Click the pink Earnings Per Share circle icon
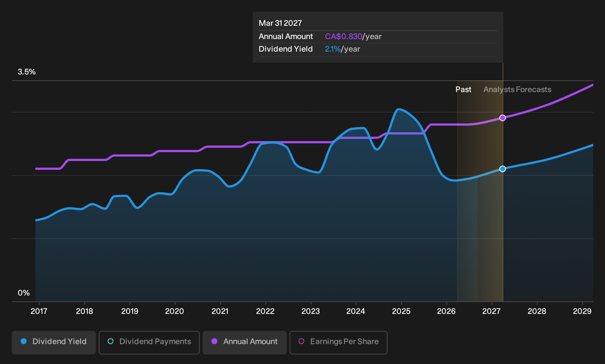Viewport: 605px width, 364px height. point(301,341)
